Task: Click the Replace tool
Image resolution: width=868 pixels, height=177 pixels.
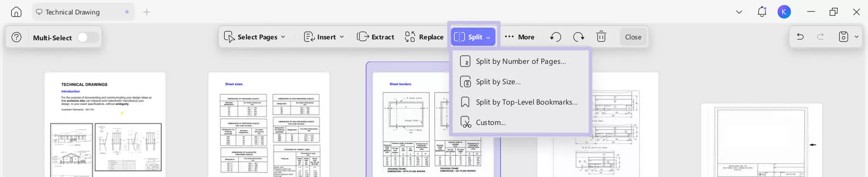Action: tap(424, 37)
